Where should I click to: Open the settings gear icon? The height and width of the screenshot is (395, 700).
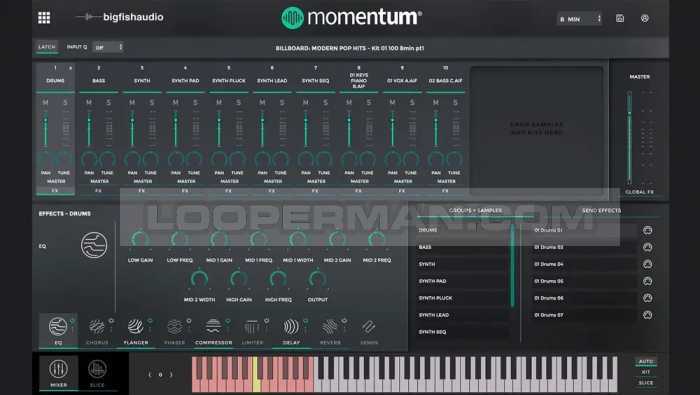[645, 19]
